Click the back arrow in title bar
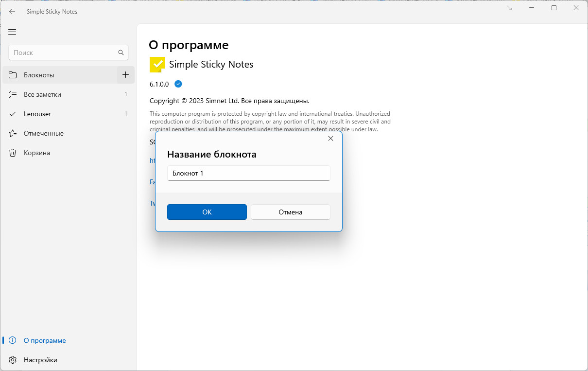Viewport: 588px width, 371px height. tap(12, 11)
